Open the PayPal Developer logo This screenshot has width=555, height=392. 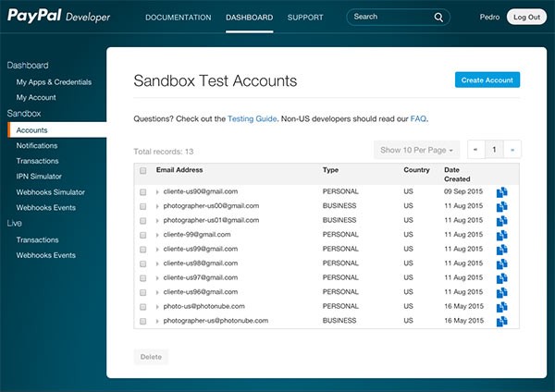click(x=59, y=16)
